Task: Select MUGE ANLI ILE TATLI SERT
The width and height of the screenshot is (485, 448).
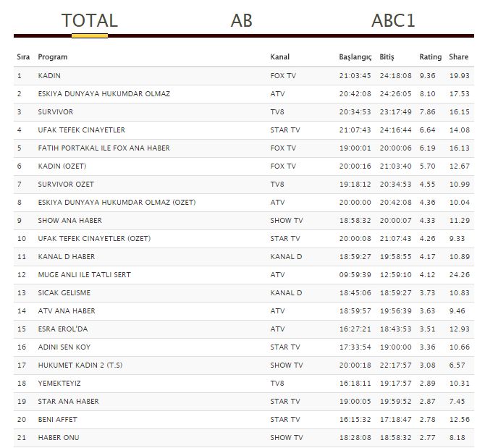Action: click(85, 275)
